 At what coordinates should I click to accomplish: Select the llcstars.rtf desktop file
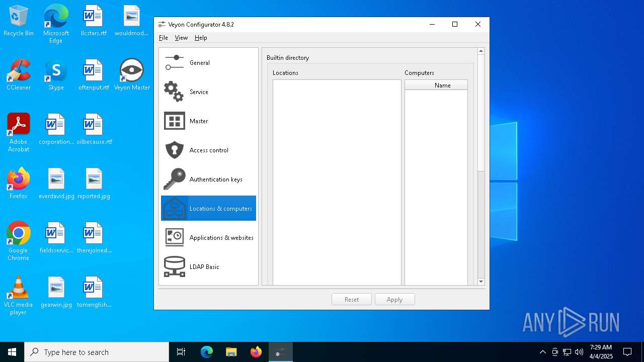[x=94, y=21]
